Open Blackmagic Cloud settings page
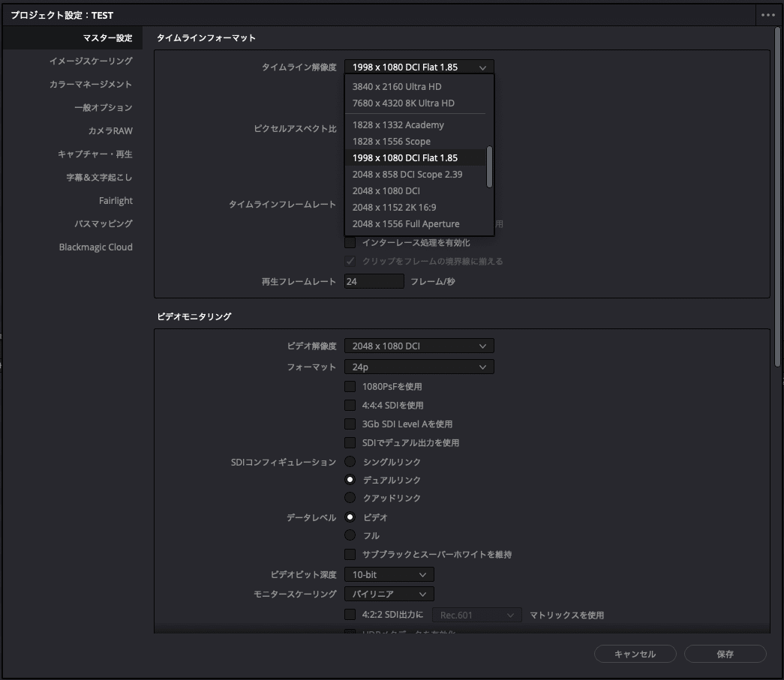Screen dimensions: 784x680 tap(95, 247)
